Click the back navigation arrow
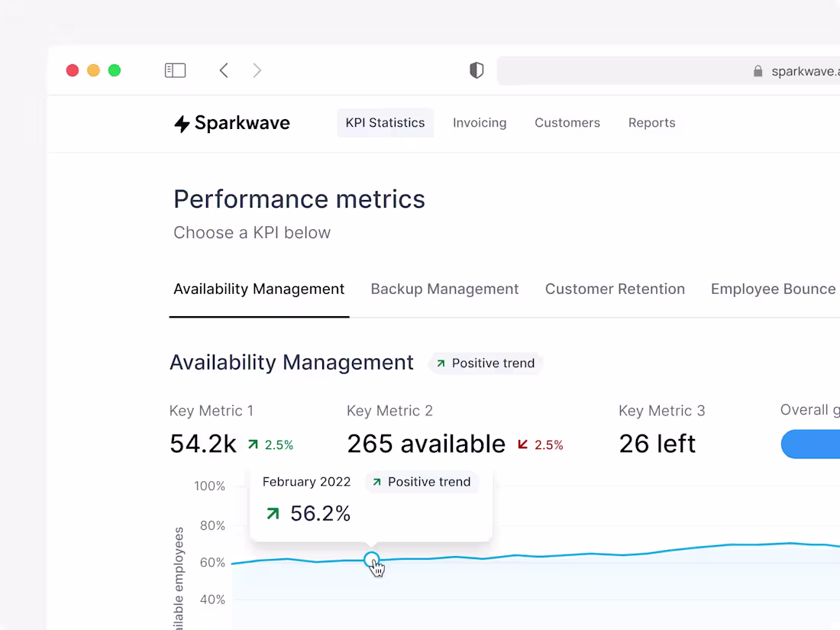Image resolution: width=840 pixels, height=630 pixels. tap(224, 70)
